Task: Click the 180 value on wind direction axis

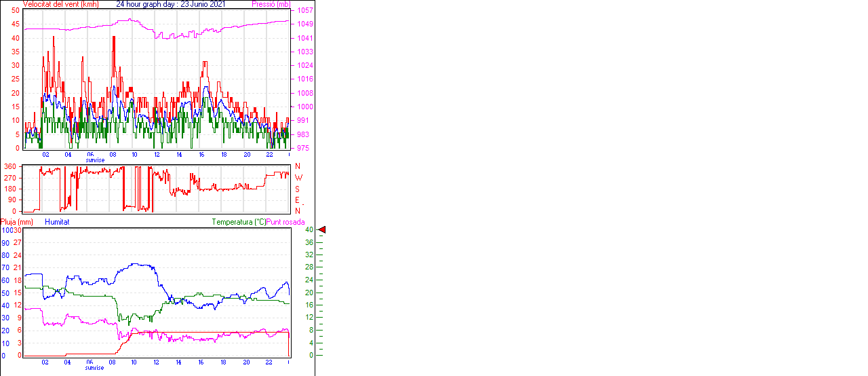Action: tap(10, 189)
